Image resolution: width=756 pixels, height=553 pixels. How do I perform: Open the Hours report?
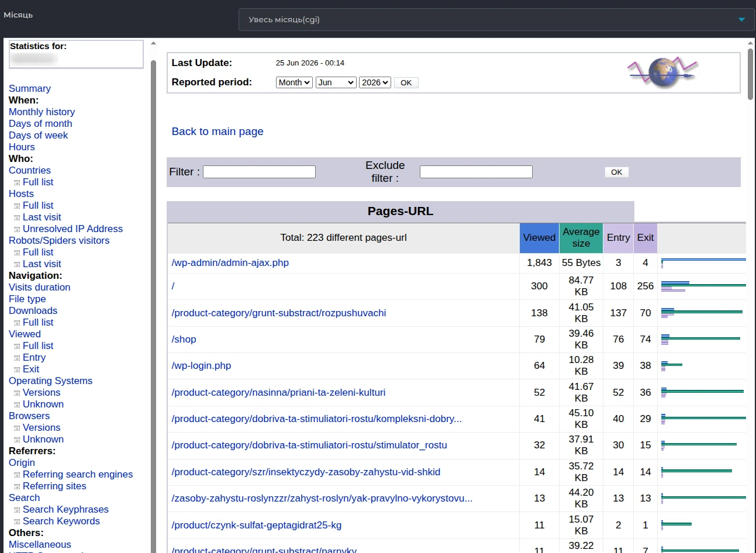pos(22,147)
